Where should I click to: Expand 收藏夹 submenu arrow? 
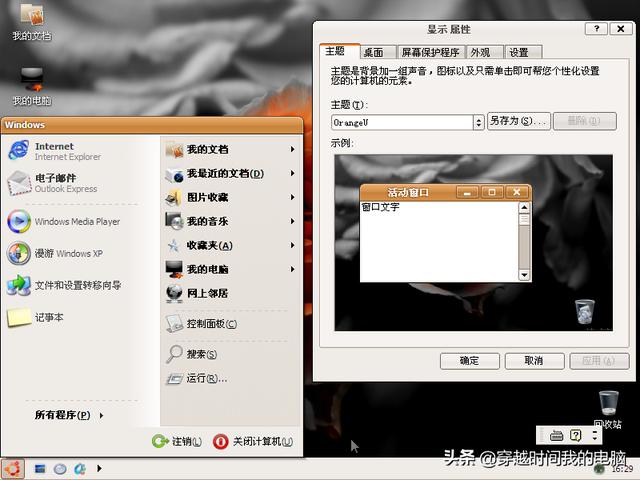pos(292,245)
